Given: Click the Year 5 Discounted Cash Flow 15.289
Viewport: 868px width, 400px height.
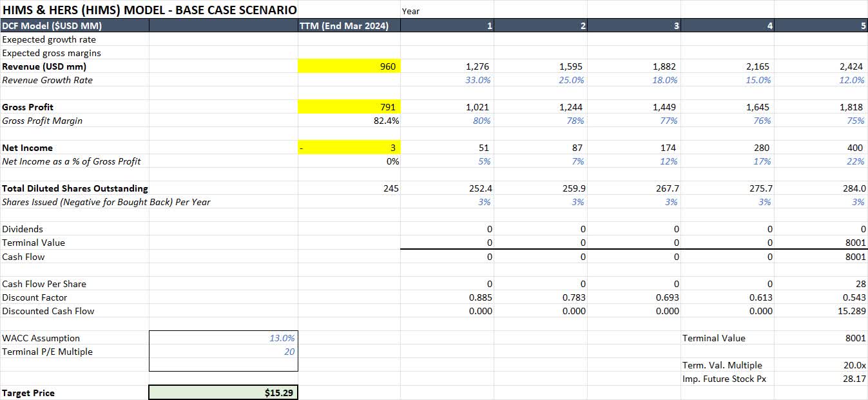Looking at the screenshot, I should tap(845, 311).
